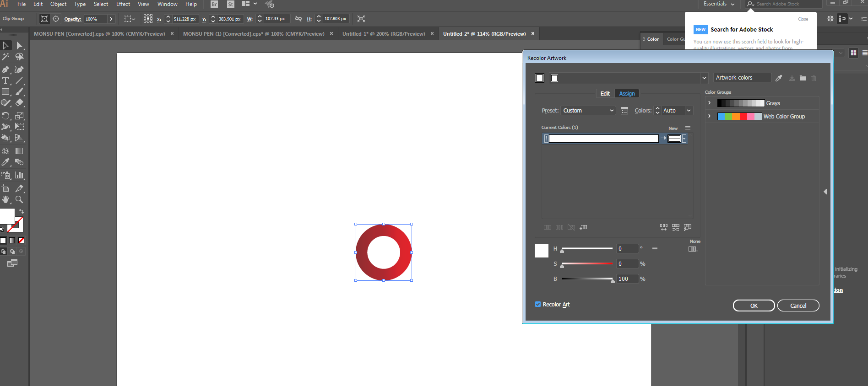Click randomly change color order icon
The image size is (868, 386).
point(664,227)
